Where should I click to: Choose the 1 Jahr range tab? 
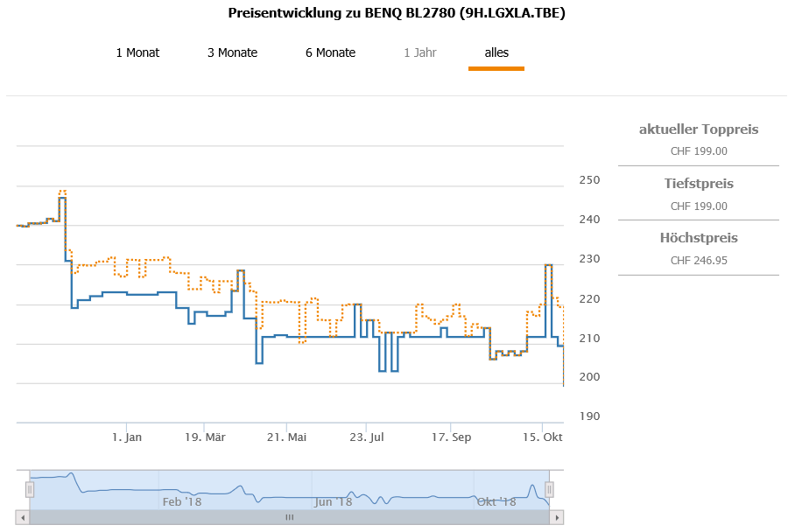click(x=420, y=52)
